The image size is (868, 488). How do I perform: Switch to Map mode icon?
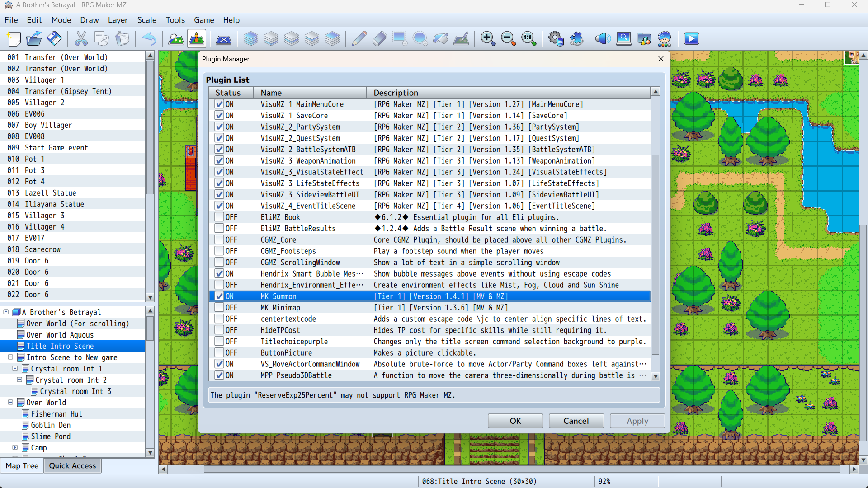click(176, 39)
